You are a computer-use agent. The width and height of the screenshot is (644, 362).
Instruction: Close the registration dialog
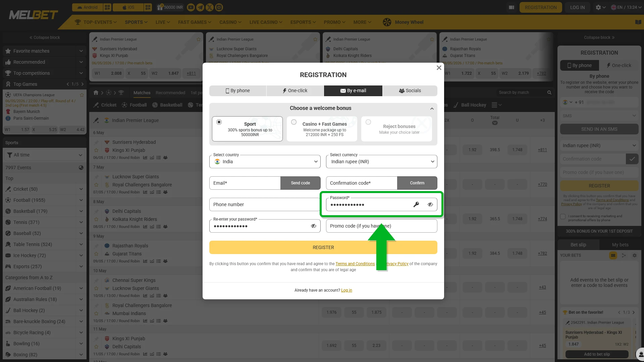(439, 68)
